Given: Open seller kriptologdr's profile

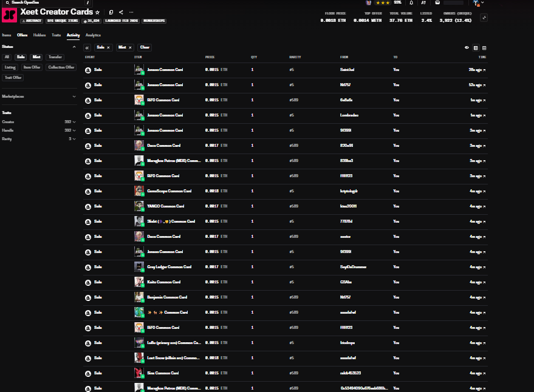Looking at the screenshot, I should [349, 191].
